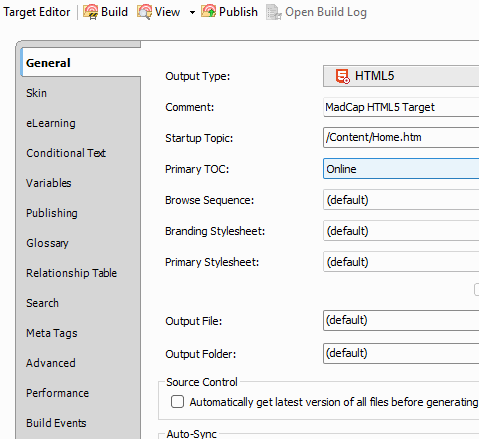Switch to the Skin tab
This screenshot has width=479, height=439.
pos(36,93)
